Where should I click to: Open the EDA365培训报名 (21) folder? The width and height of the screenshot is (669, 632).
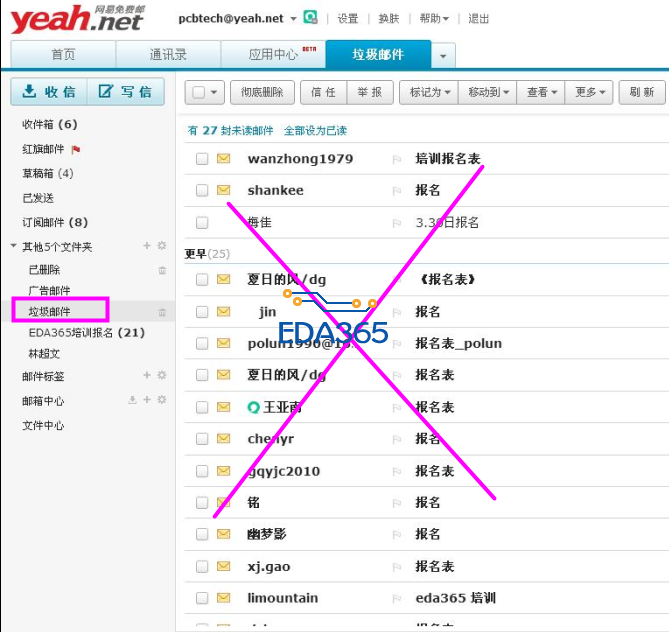point(87,333)
